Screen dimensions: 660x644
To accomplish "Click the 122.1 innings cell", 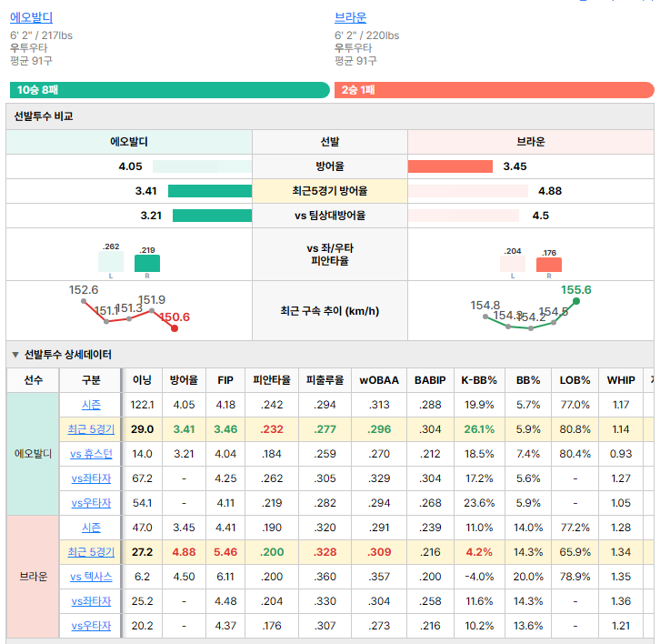I will tap(142, 405).
